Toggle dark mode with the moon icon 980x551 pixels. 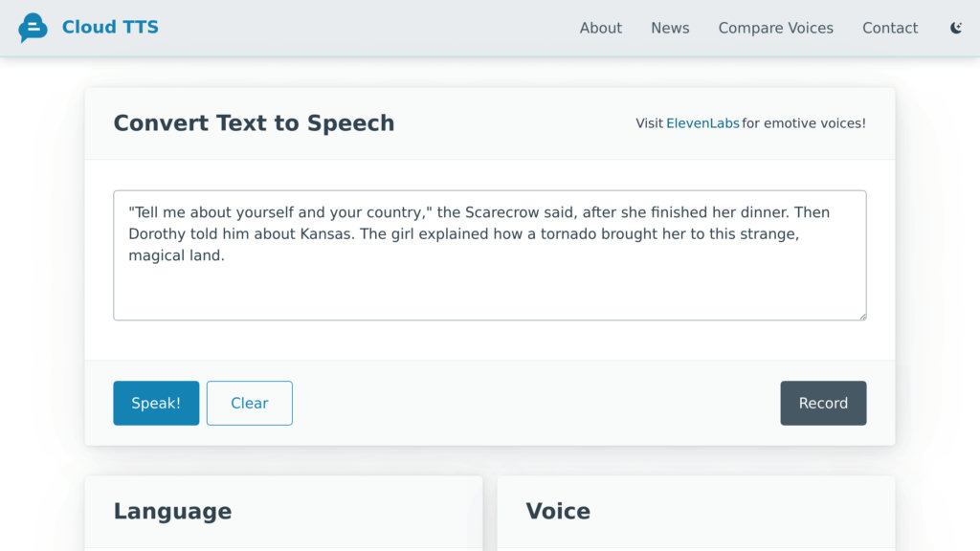pyautogui.click(x=956, y=28)
